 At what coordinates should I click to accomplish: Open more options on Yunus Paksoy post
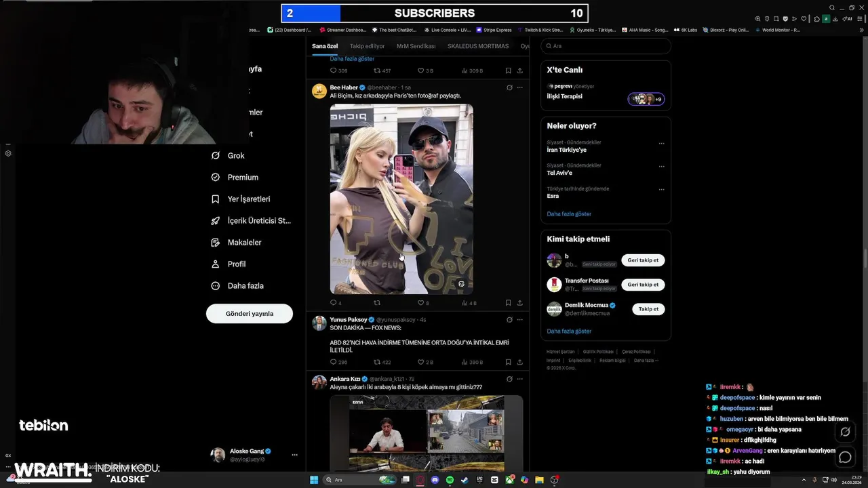520,319
